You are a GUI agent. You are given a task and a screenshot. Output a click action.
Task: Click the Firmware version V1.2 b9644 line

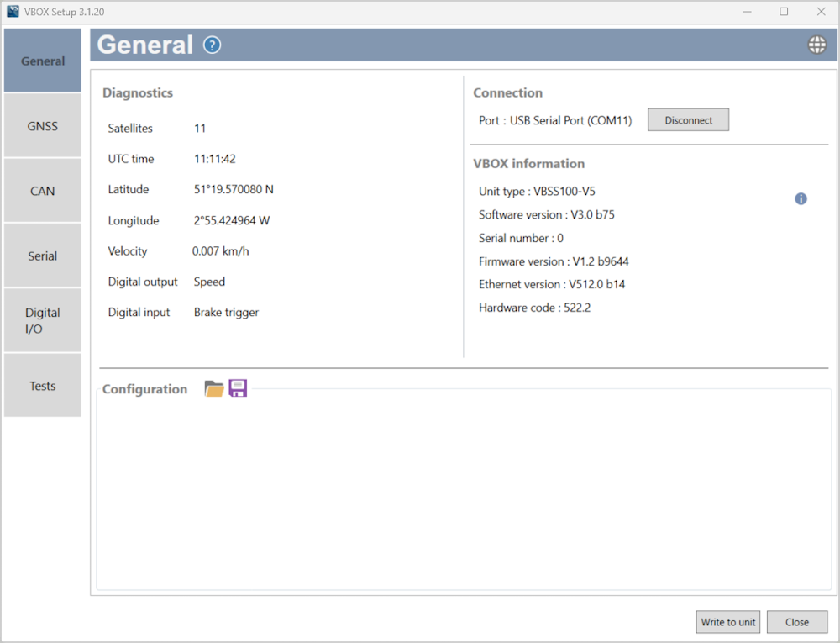pyautogui.click(x=554, y=261)
